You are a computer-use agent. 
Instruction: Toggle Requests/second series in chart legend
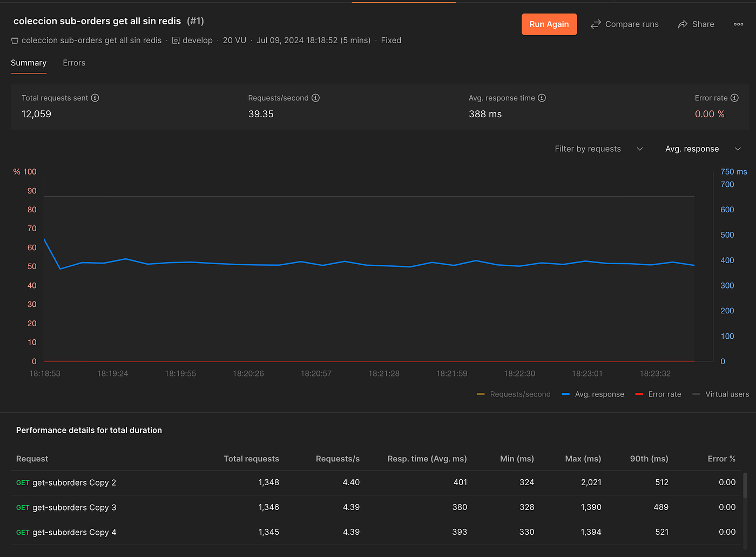tap(514, 394)
